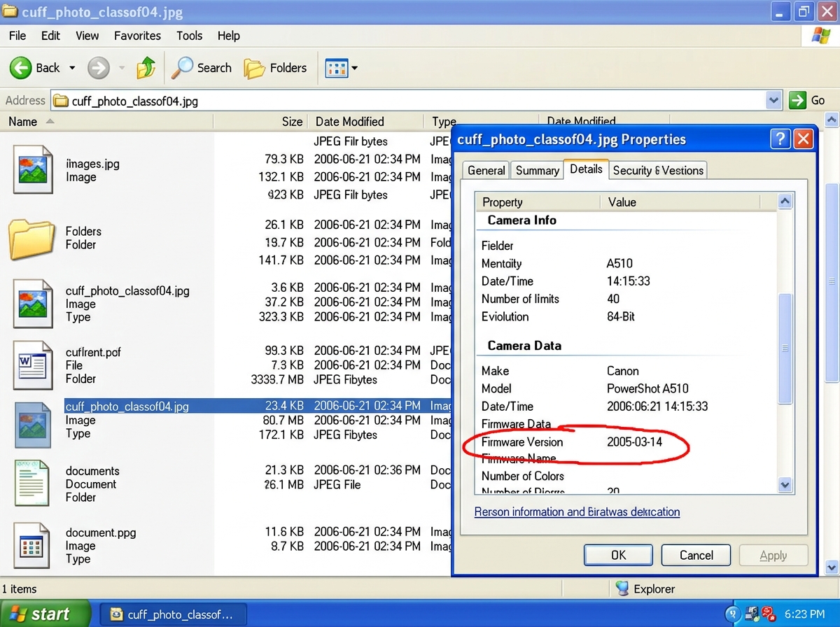Screen dimensions: 840x627
Task: Sort by the Name column header
Action: click(x=106, y=122)
